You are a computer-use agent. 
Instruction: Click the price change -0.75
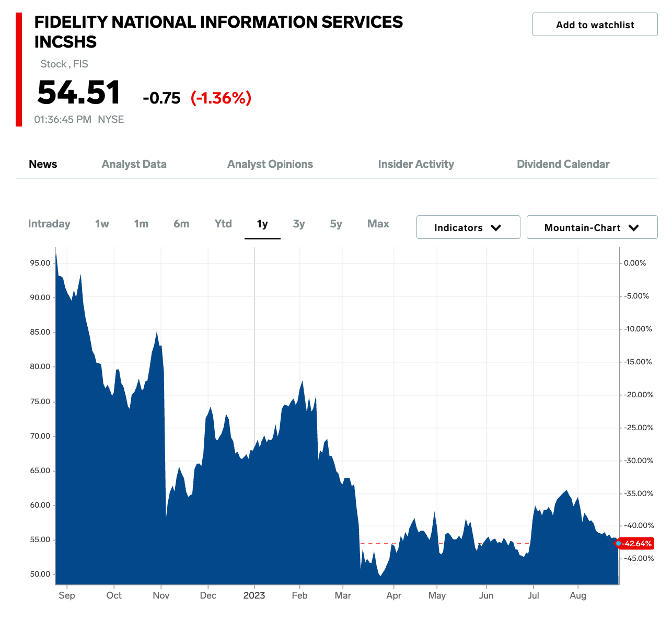coord(161,98)
